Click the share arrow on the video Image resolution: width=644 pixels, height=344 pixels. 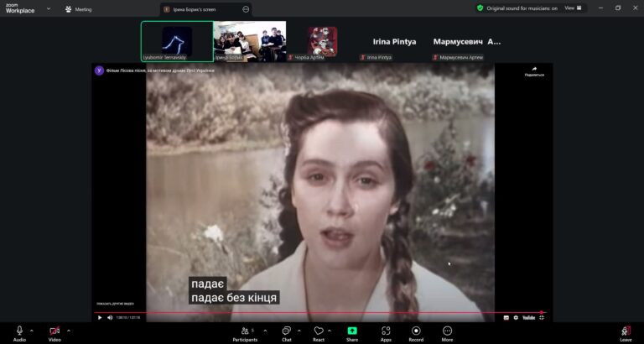(x=534, y=70)
